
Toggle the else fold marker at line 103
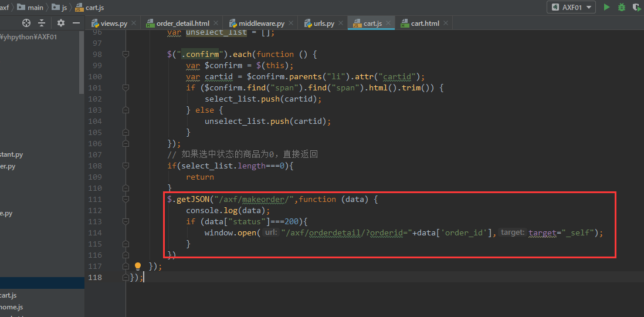point(126,110)
